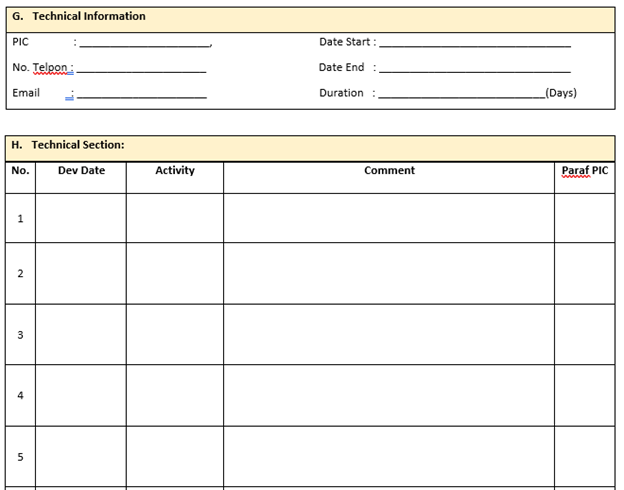Click the Email blank line field
Image resolution: width=624 pixels, height=490 pixels.
142,94
